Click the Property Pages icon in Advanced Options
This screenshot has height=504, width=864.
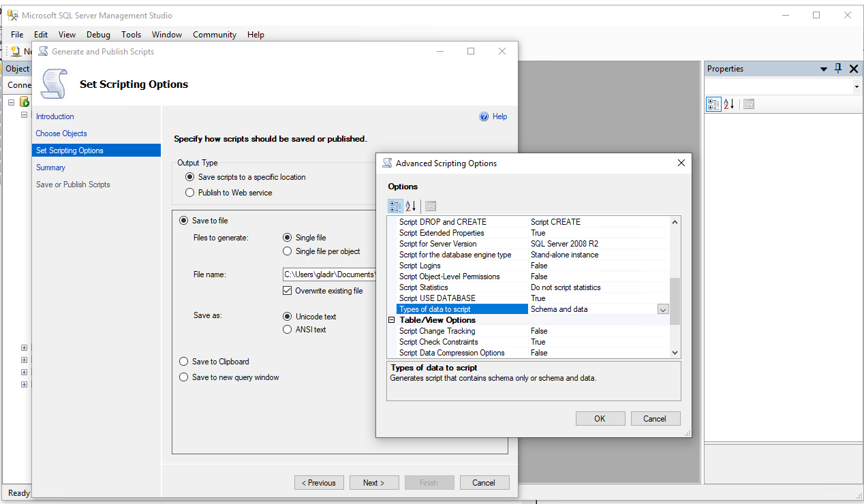[x=431, y=206]
